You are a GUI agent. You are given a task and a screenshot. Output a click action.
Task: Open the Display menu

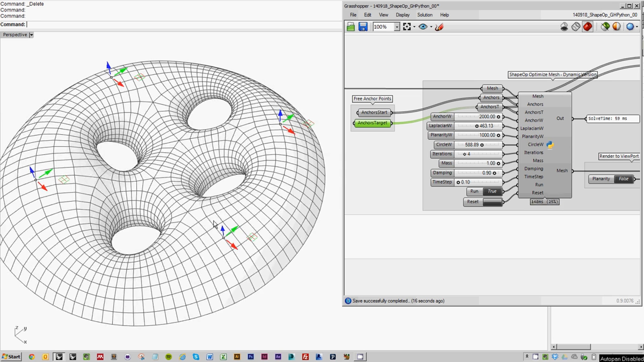pyautogui.click(x=402, y=15)
